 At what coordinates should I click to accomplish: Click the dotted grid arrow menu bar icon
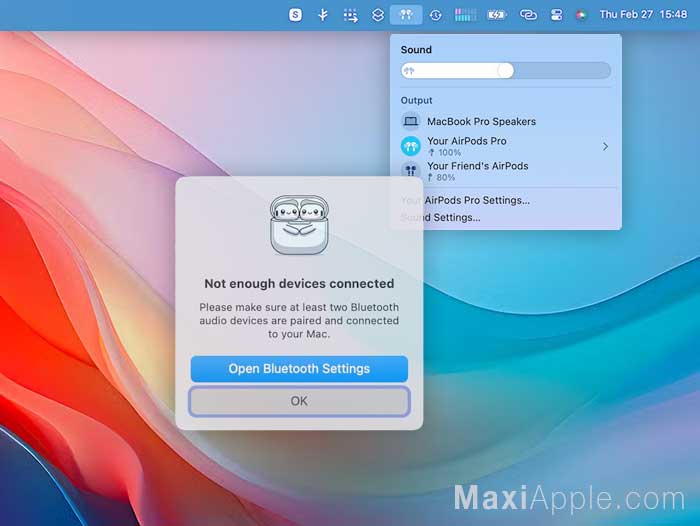(350, 15)
